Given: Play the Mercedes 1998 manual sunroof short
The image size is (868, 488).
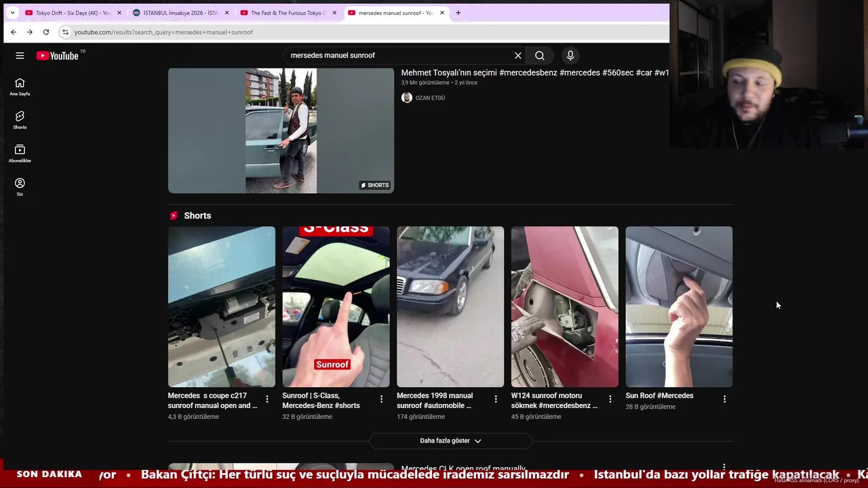Looking at the screenshot, I should coord(450,306).
